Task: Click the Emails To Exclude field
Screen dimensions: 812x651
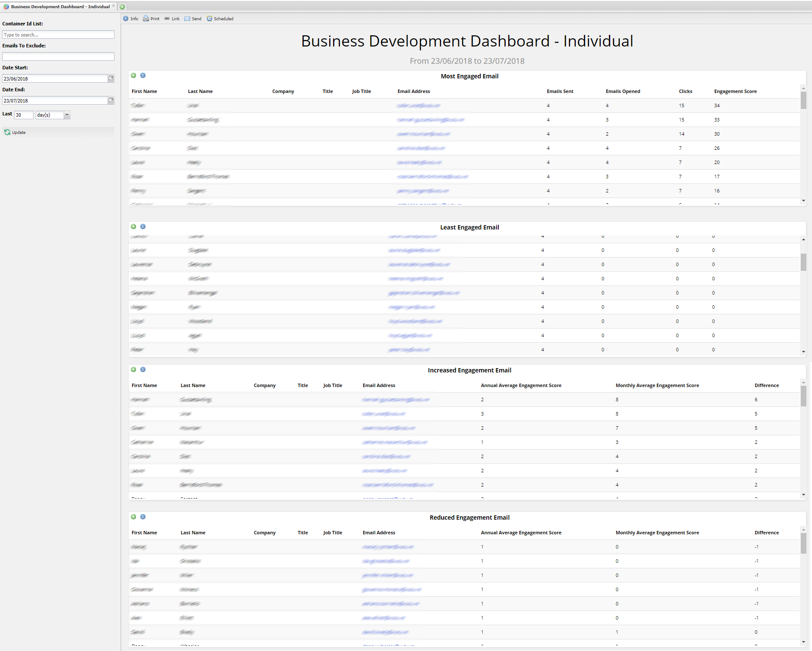Action: [59, 56]
